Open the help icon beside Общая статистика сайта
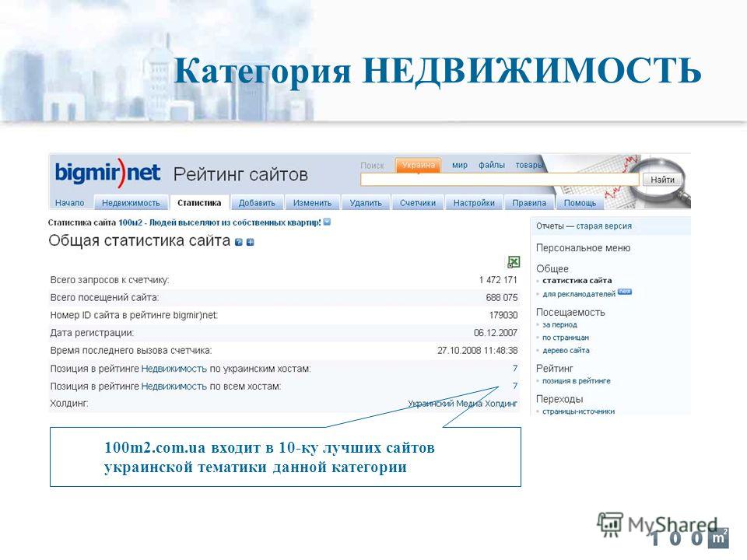This screenshot has height=560, width=747. point(239,243)
